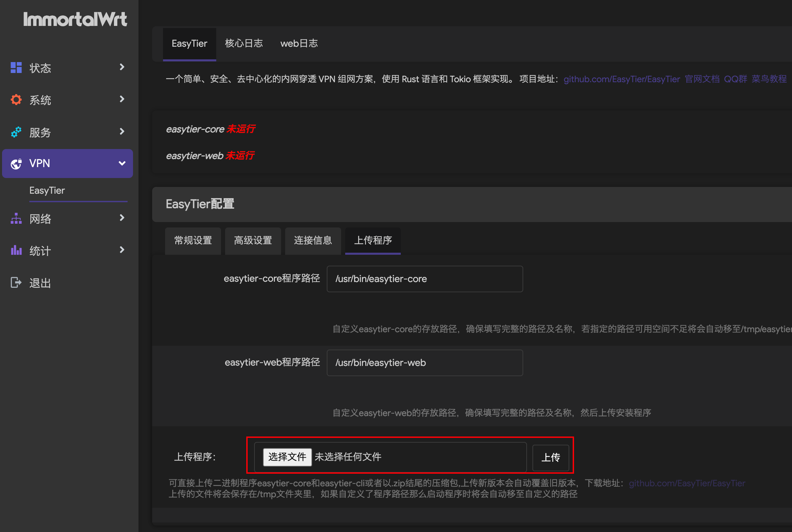Open the 高级设置 tab

pos(253,240)
